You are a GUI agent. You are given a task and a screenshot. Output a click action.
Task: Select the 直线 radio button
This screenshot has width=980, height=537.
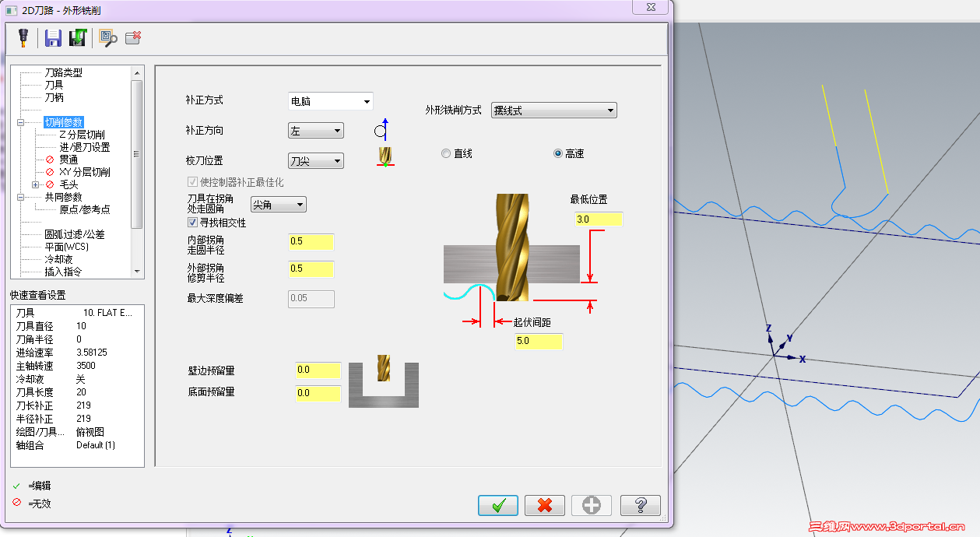446,153
